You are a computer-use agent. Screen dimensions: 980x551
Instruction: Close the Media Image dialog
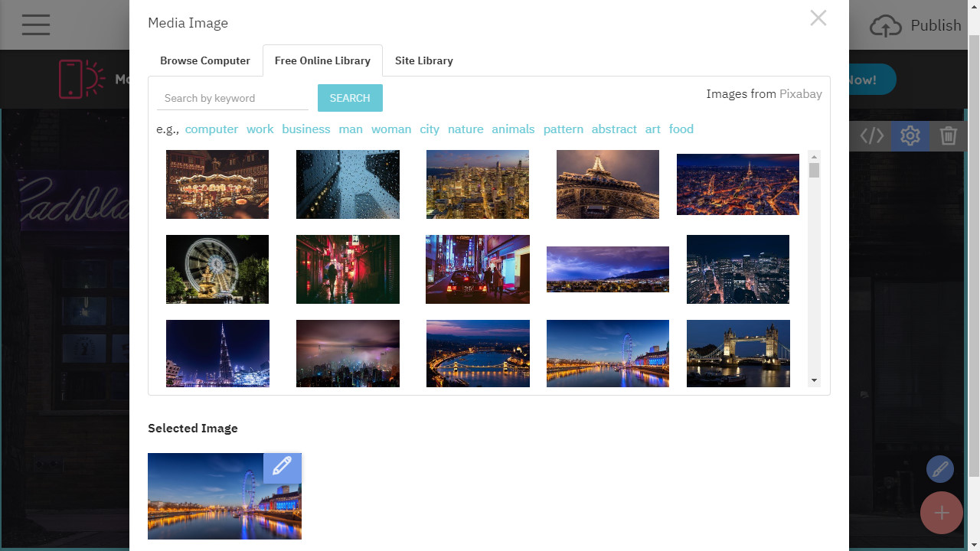pyautogui.click(x=818, y=18)
